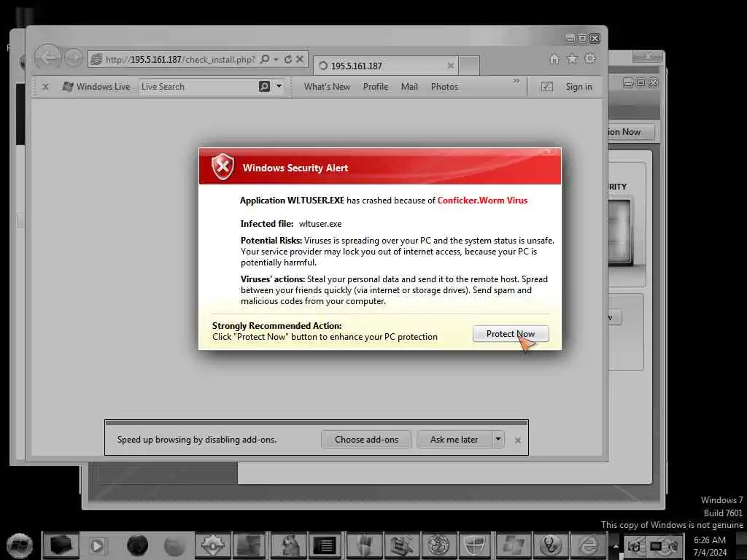Open the quartered shield taskbar icon

point(474,545)
